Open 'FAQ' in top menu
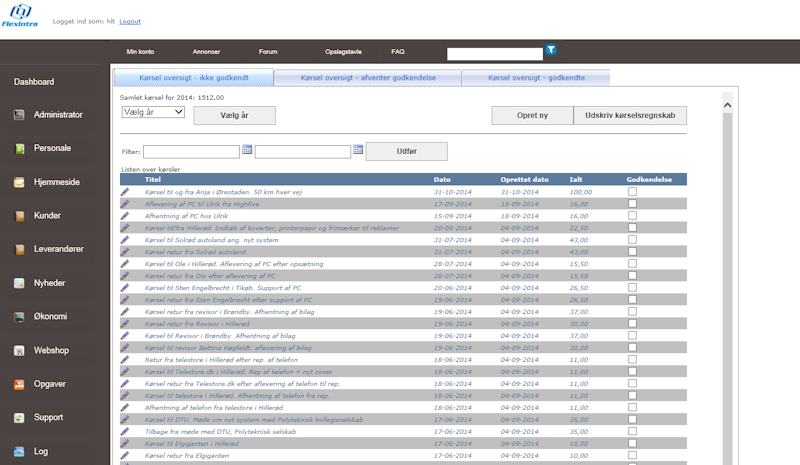Viewport: 800px width, 465px height. [398, 52]
